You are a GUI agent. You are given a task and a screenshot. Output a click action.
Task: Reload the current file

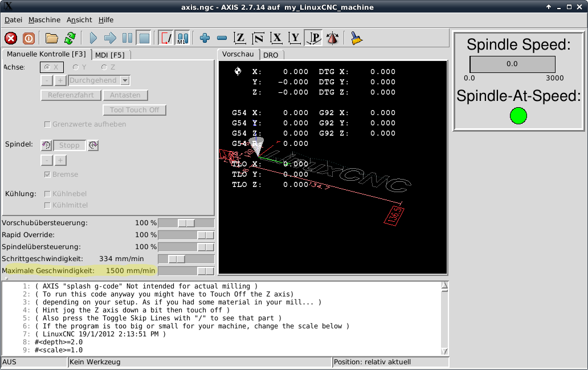point(70,38)
